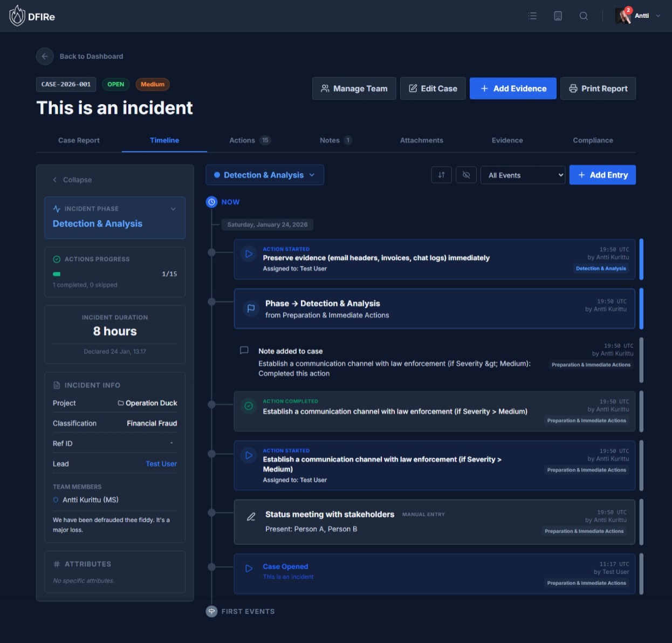This screenshot has width=672, height=643.
Task: Open Test User's profile link under Lead
Action: pos(161,463)
